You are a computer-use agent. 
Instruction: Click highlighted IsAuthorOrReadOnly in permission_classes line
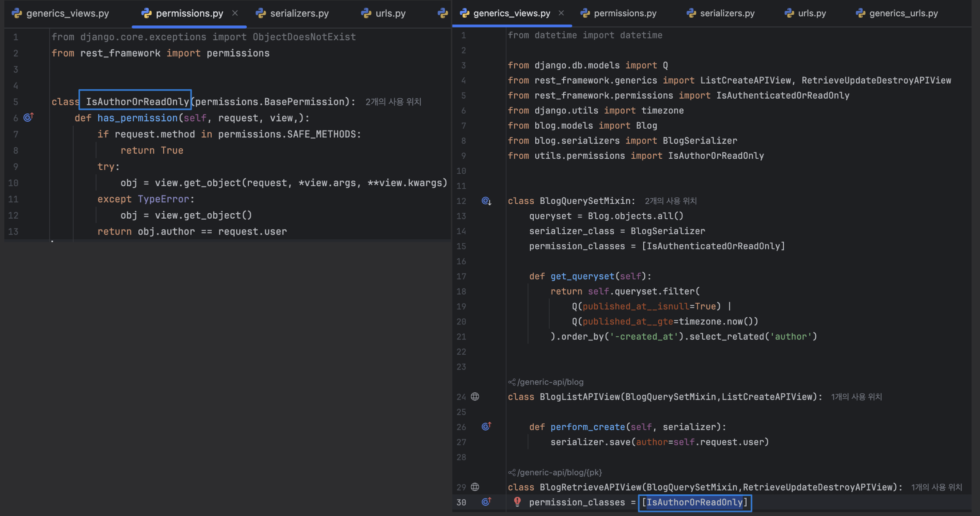[x=695, y=502]
